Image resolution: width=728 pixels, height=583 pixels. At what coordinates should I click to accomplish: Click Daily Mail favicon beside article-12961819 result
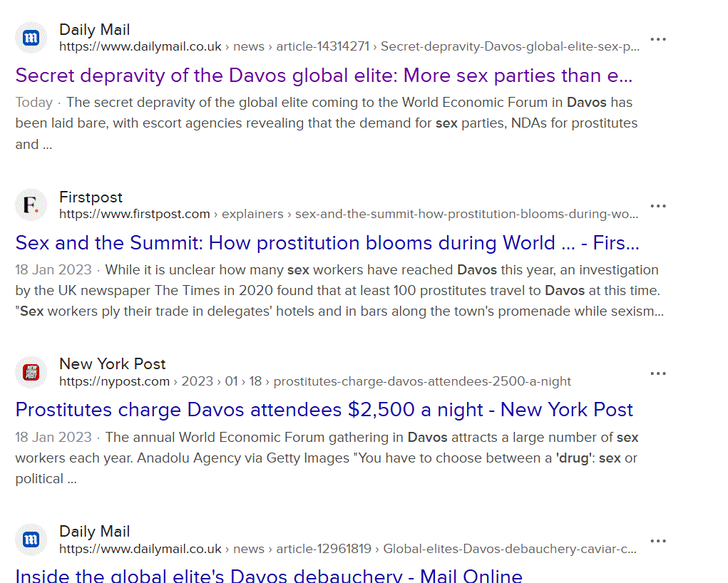[31, 540]
